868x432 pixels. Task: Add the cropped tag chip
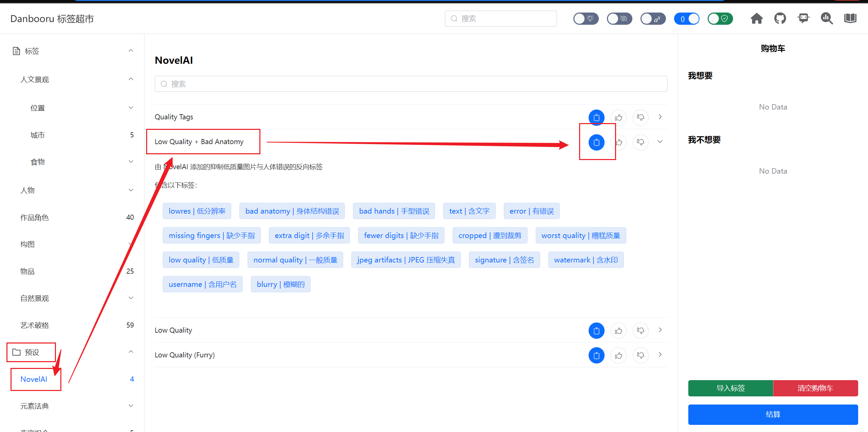[490, 235]
